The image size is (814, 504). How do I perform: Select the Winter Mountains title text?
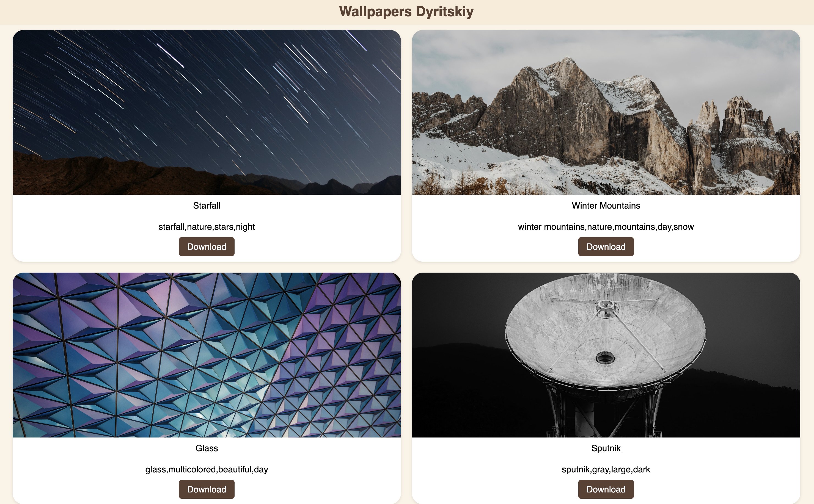click(606, 206)
